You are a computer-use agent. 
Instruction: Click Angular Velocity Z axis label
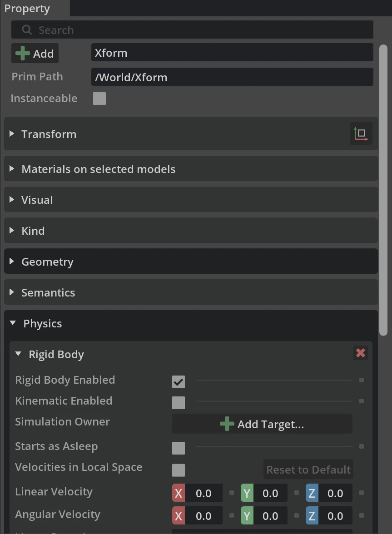point(312,516)
